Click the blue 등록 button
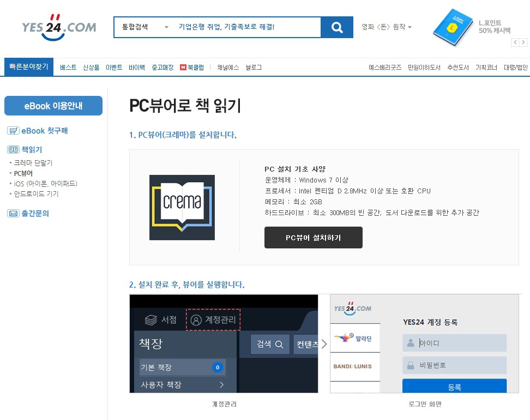The height and width of the screenshot is (420, 530). click(x=455, y=386)
